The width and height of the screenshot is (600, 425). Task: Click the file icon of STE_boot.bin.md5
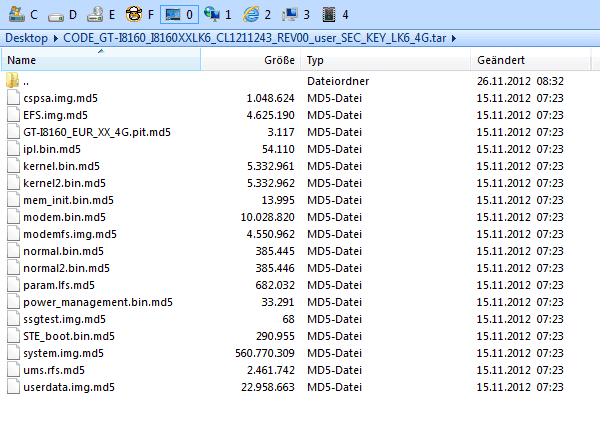click(x=13, y=336)
